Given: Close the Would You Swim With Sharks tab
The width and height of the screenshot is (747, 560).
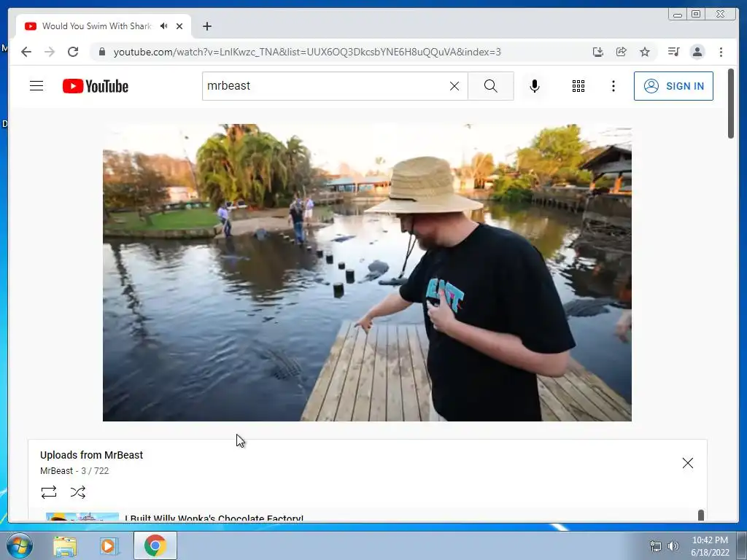Looking at the screenshot, I should (x=179, y=26).
